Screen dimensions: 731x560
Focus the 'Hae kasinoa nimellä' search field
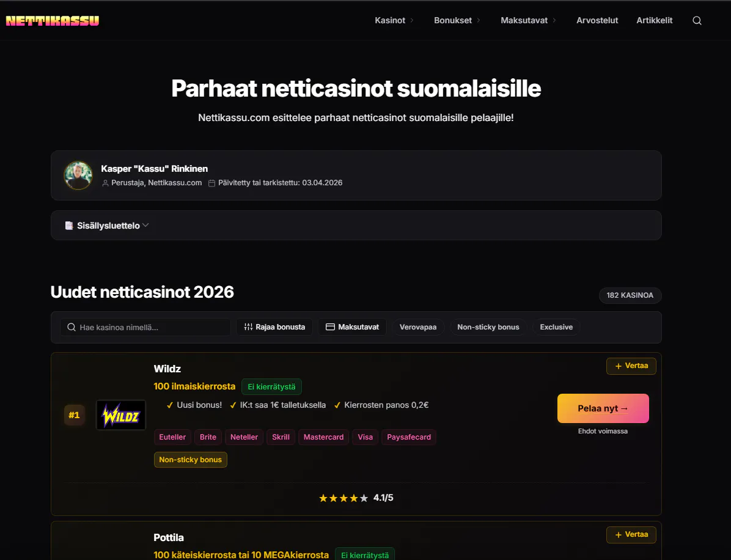[145, 327]
